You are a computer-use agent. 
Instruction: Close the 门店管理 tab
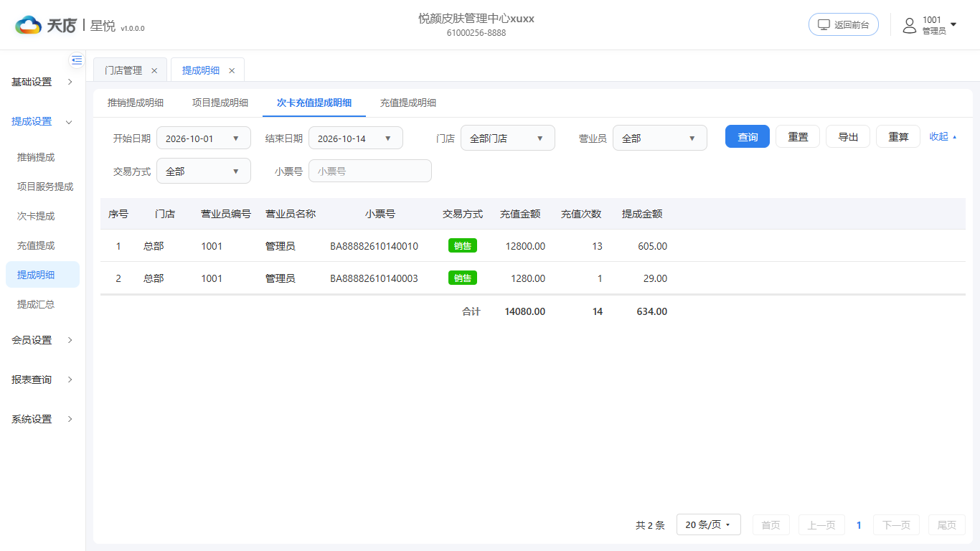pos(154,70)
